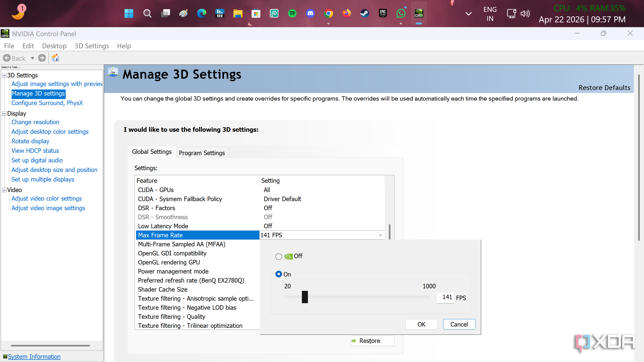Launch Google Chrome from taskbar
Image resolution: width=644 pixels, height=362 pixels.
coord(328,13)
